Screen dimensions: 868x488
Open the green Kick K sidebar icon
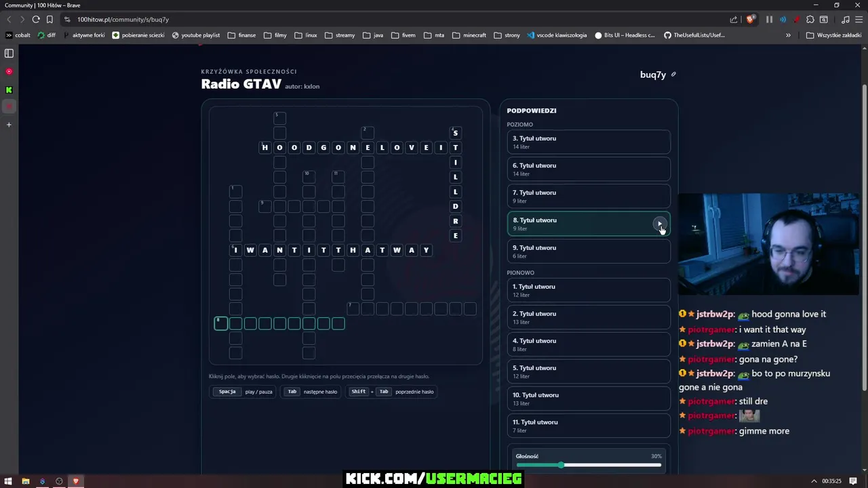pos(9,89)
